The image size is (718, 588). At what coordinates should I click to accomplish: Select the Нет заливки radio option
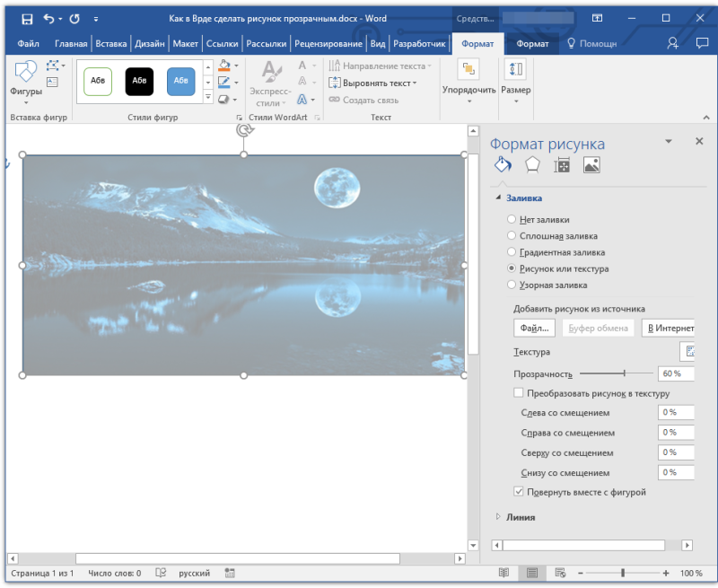(x=512, y=219)
